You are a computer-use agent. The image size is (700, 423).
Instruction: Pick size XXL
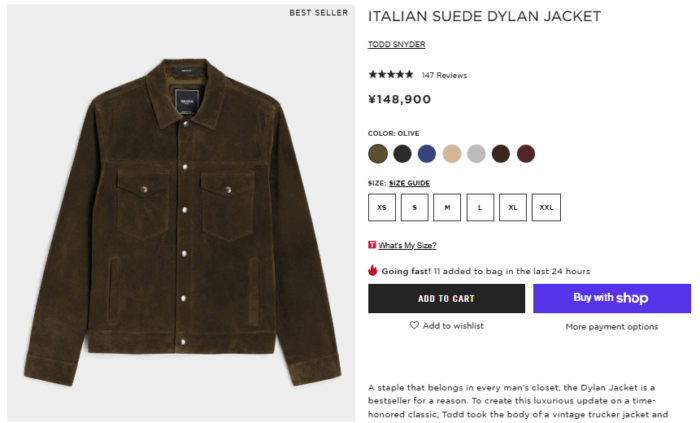[x=546, y=207]
